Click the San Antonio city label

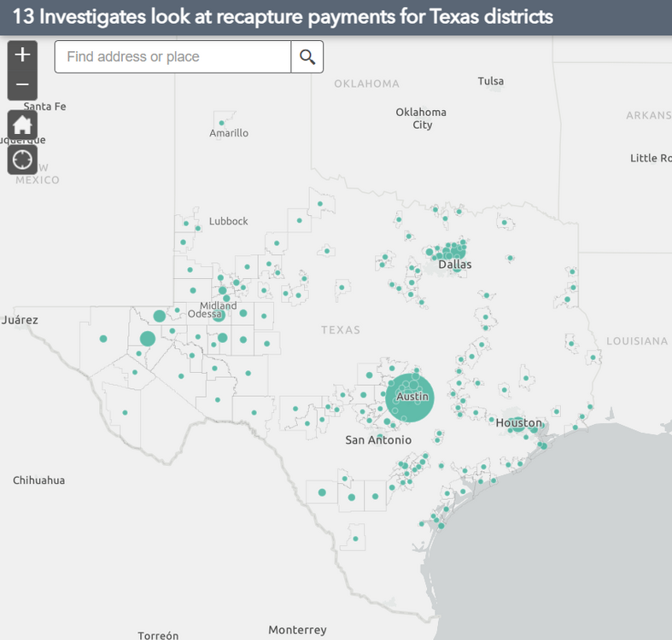pos(377,440)
